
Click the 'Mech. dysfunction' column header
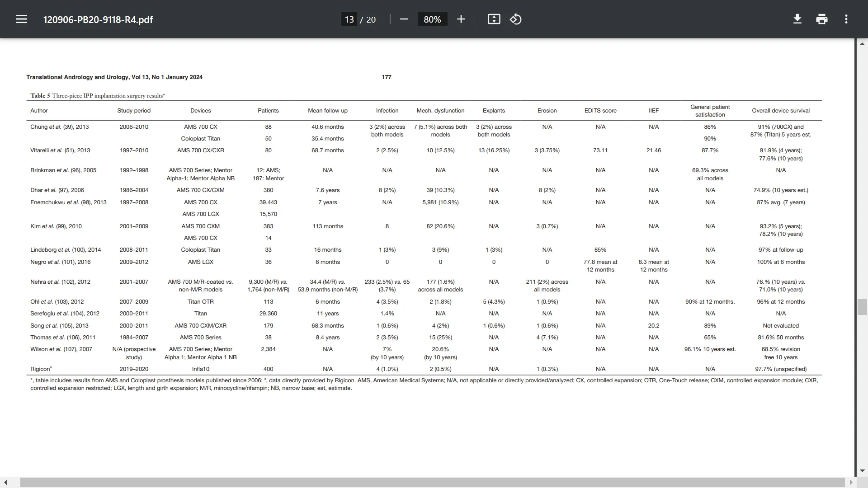tap(441, 111)
